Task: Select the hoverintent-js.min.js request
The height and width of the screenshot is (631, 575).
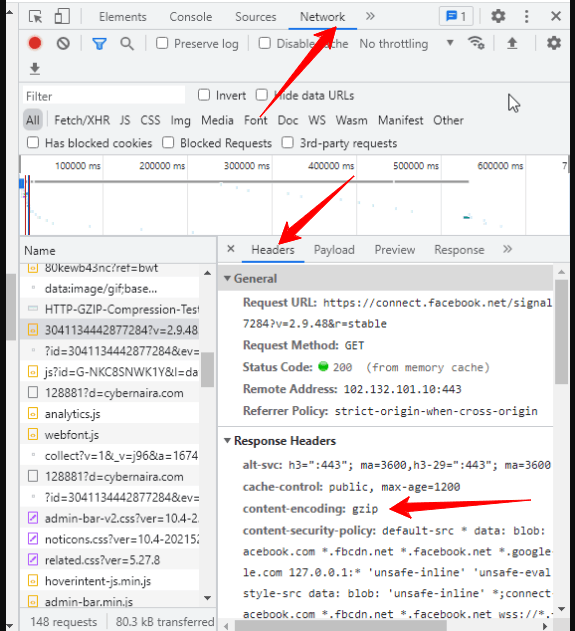Action: click(x=110, y=581)
